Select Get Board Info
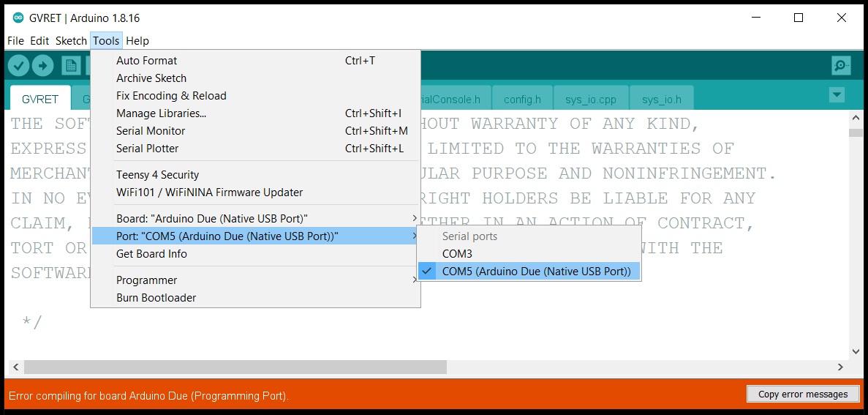Image resolution: width=868 pixels, height=415 pixels. (x=255, y=254)
